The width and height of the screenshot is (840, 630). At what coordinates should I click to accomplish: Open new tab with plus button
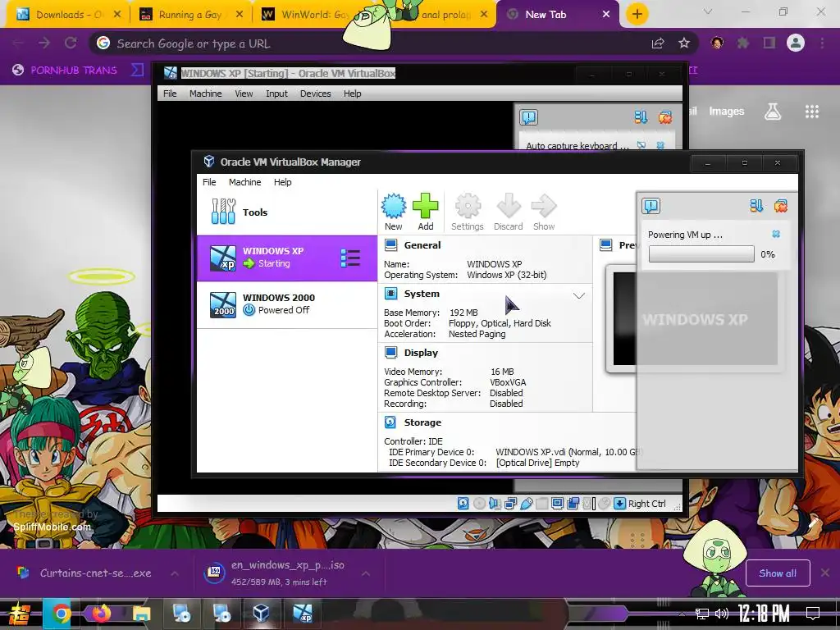637,14
